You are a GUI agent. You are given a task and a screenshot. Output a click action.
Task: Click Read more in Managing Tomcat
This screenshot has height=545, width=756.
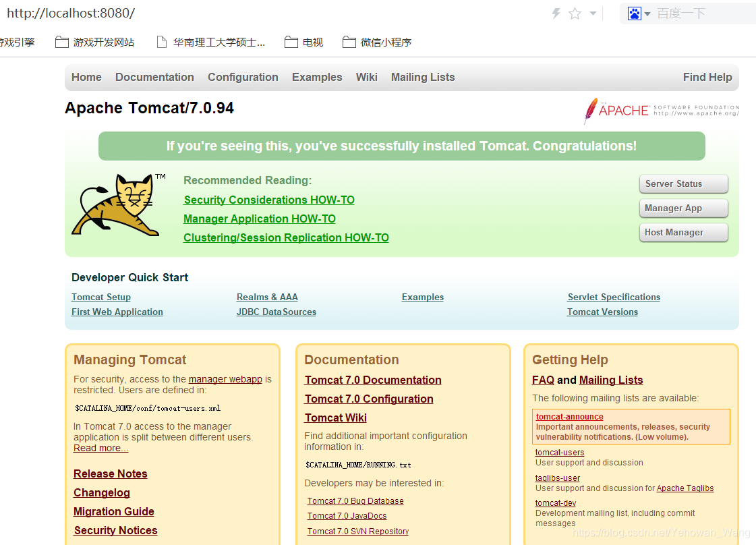pyautogui.click(x=100, y=448)
